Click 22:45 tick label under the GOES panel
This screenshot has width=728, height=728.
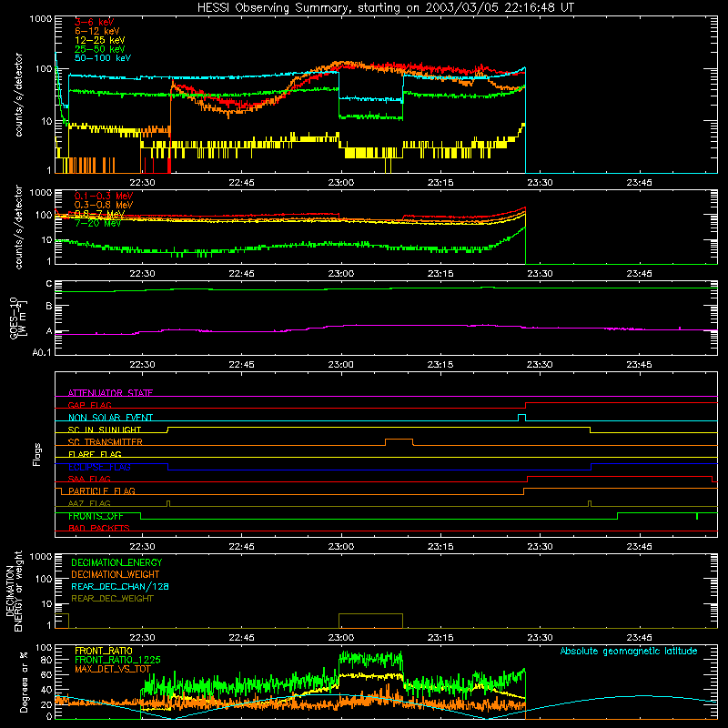point(241,365)
